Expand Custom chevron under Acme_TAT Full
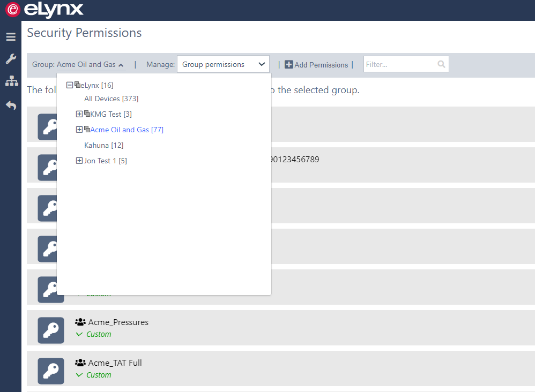 pyautogui.click(x=79, y=375)
